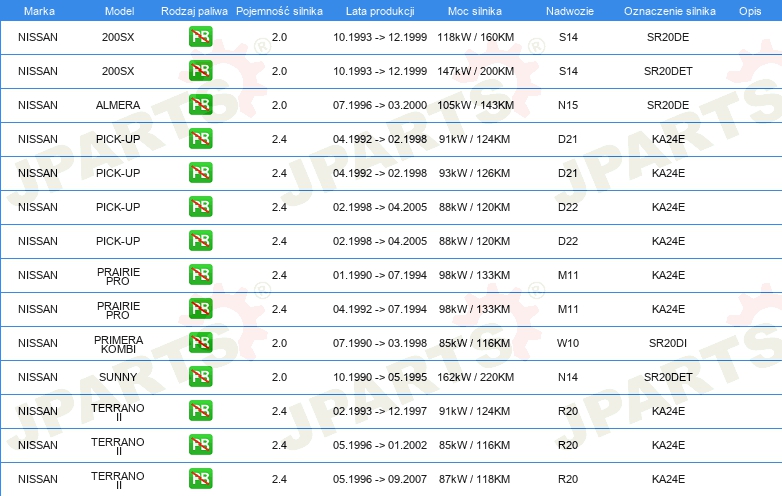Click the fuel icon for PRAIRIE PRO from 01.1990
Image resolution: width=782 pixels, height=496 pixels.
200,275
